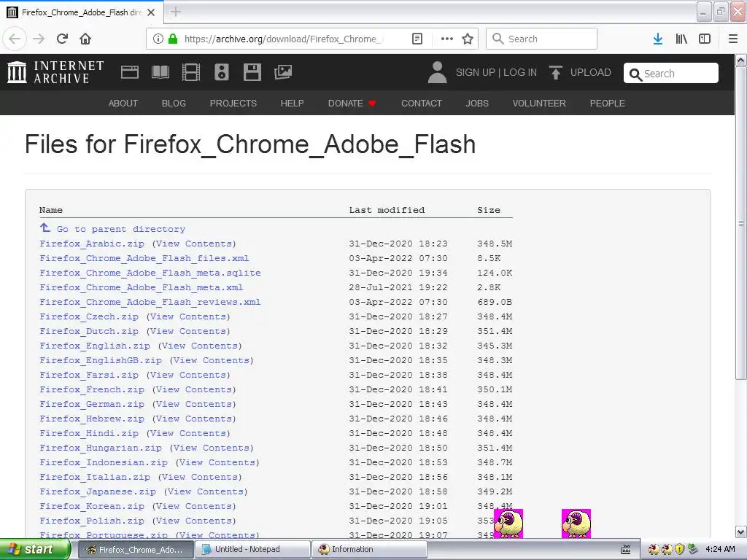Go to the Firefox home page

coord(85,39)
